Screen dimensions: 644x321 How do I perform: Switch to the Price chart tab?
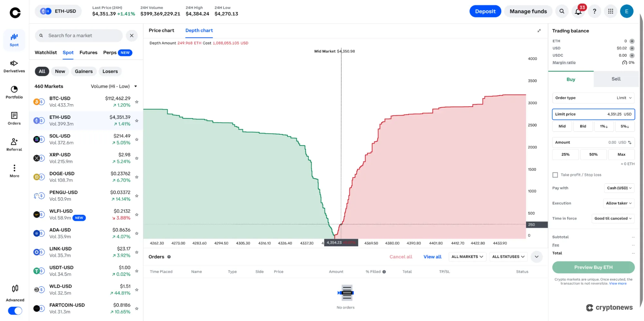[x=161, y=30]
